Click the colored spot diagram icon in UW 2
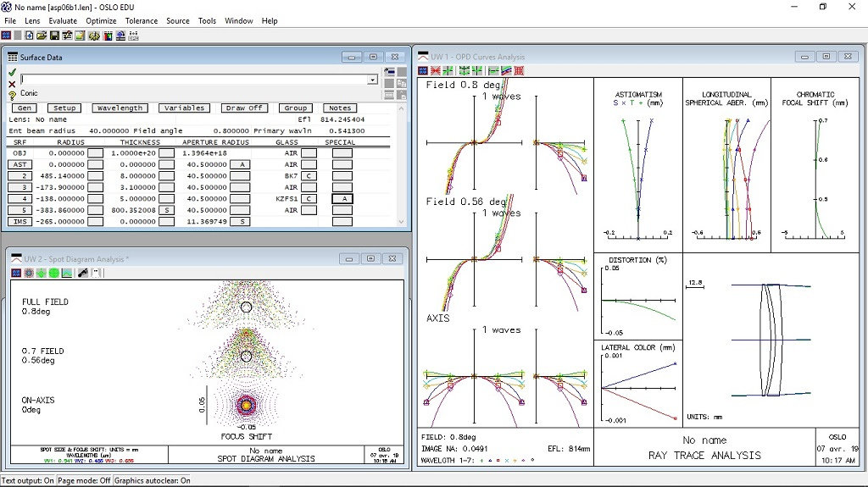 pos(29,273)
